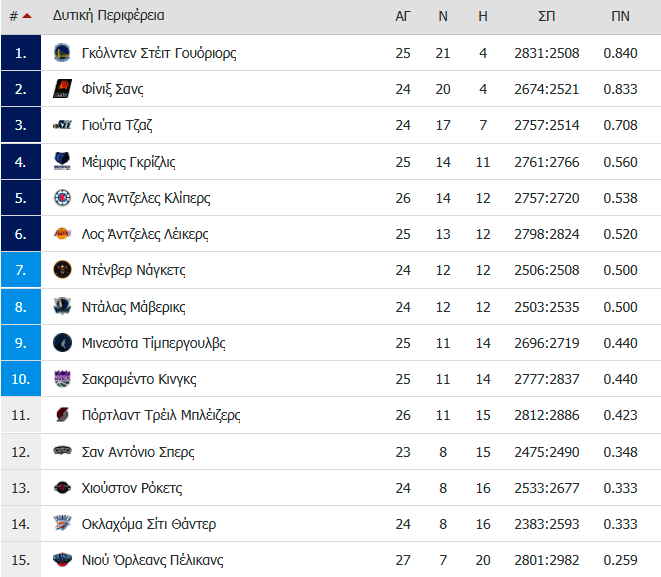Viewport: 661px width, 577px height.
Task: Sort standings by ΑΓ games played column
Action: (403, 16)
